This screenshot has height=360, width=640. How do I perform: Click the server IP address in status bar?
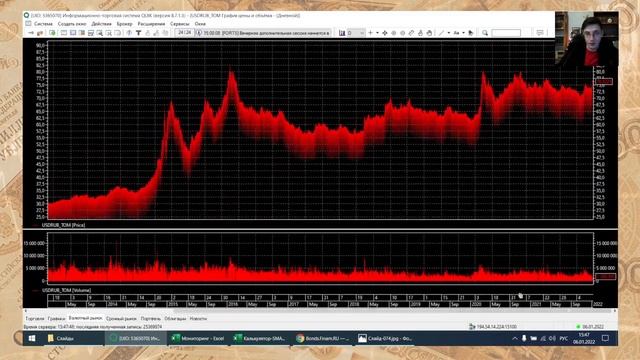pos(496,327)
